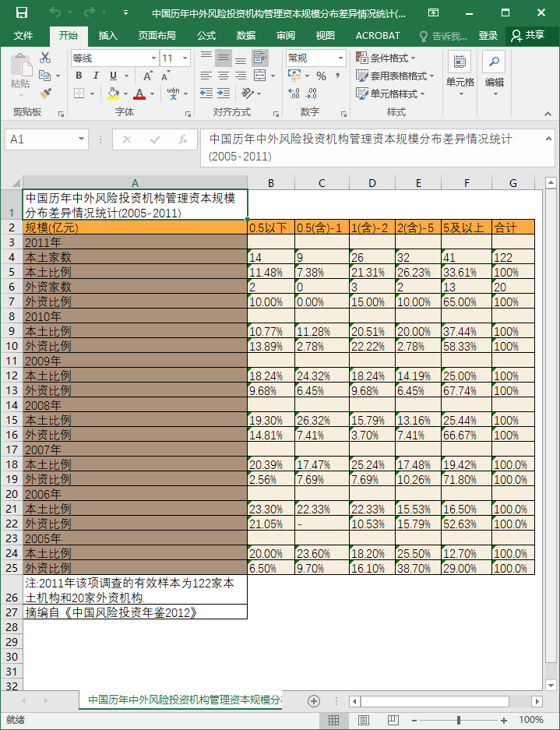
Task: Open 套用表格格式 dropdown
Action: point(395,76)
